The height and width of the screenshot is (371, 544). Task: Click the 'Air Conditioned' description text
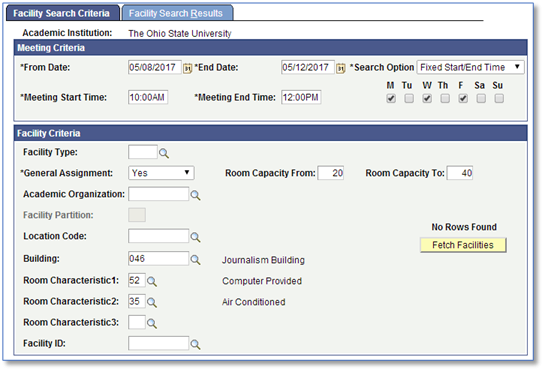[x=254, y=302]
